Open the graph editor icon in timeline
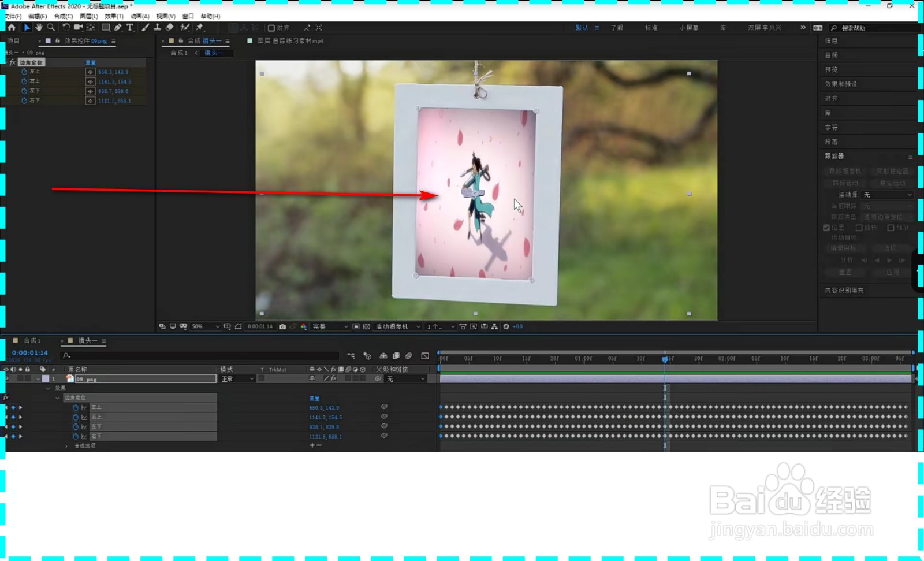The width and height of the screenshot is (924, 561). (425, 356)
